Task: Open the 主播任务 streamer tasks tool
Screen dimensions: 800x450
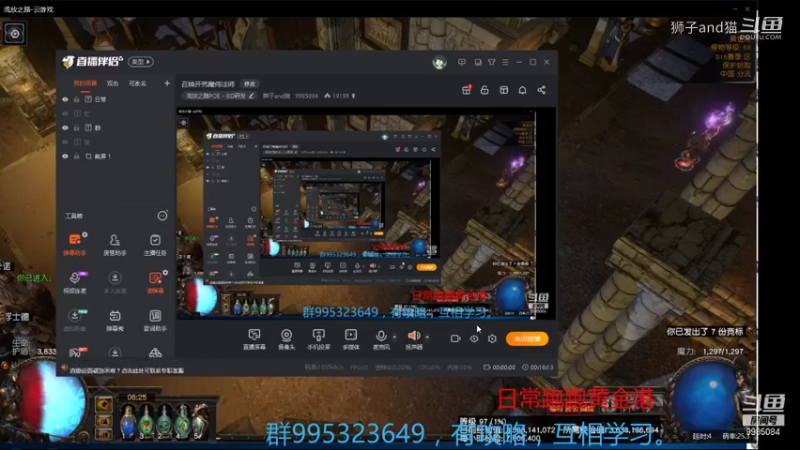Action: click(155, 244)
